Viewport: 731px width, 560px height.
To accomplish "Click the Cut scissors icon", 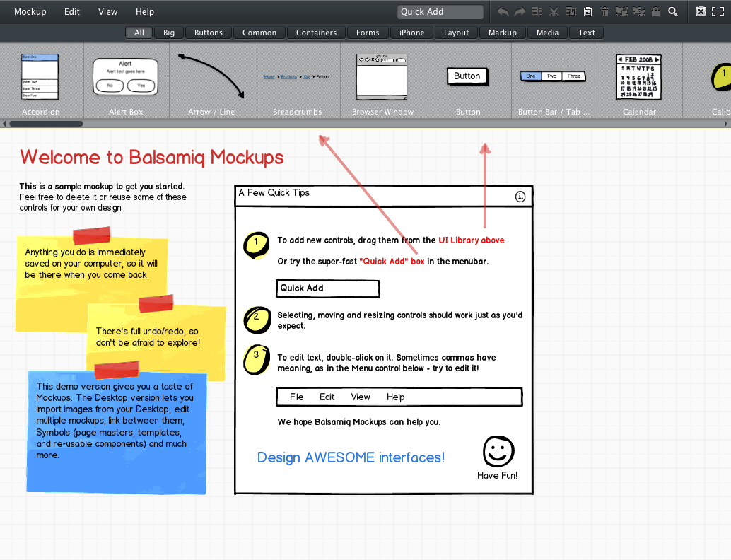I will (554, 12).
